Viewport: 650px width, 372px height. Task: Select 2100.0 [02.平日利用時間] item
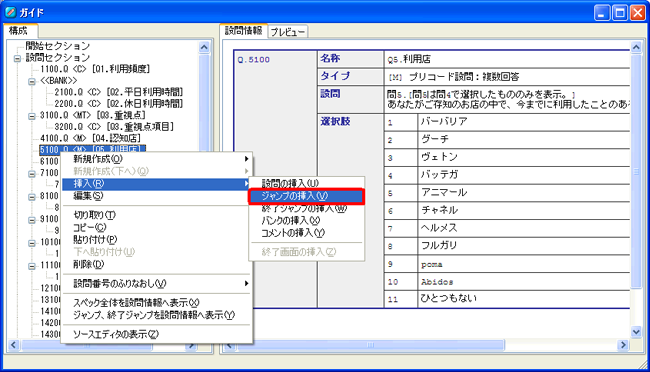point(119,92)
